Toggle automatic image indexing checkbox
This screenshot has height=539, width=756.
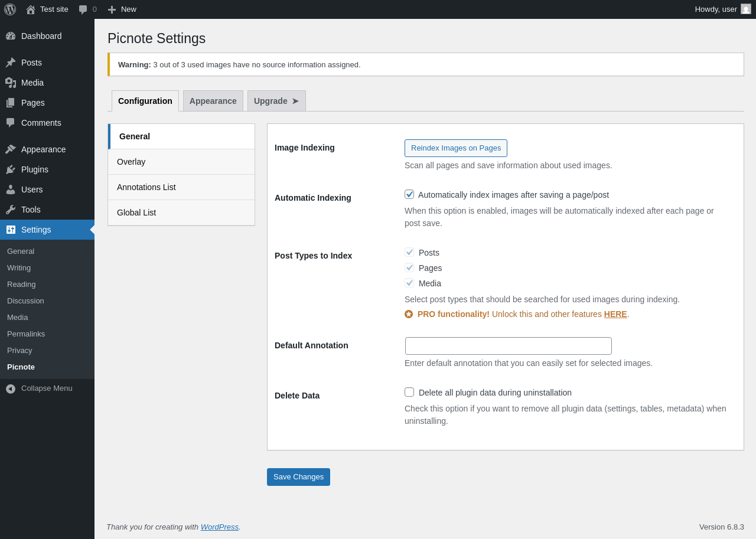(x=409, y=194)
